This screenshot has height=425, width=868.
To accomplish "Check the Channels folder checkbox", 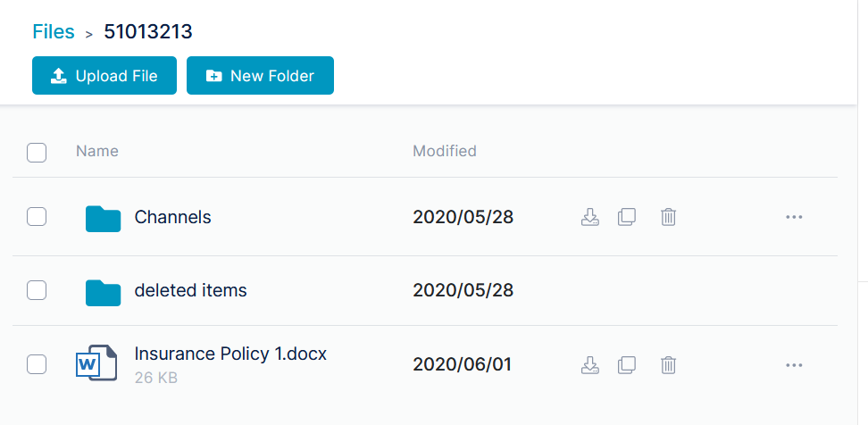I will 37,217.
